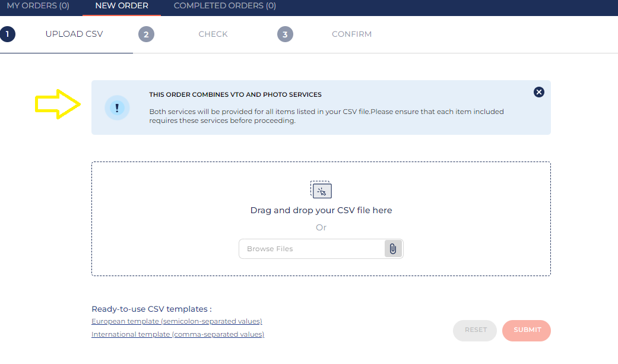
Task: Download the European semicolon-separated template
Action: pos(177,321)
